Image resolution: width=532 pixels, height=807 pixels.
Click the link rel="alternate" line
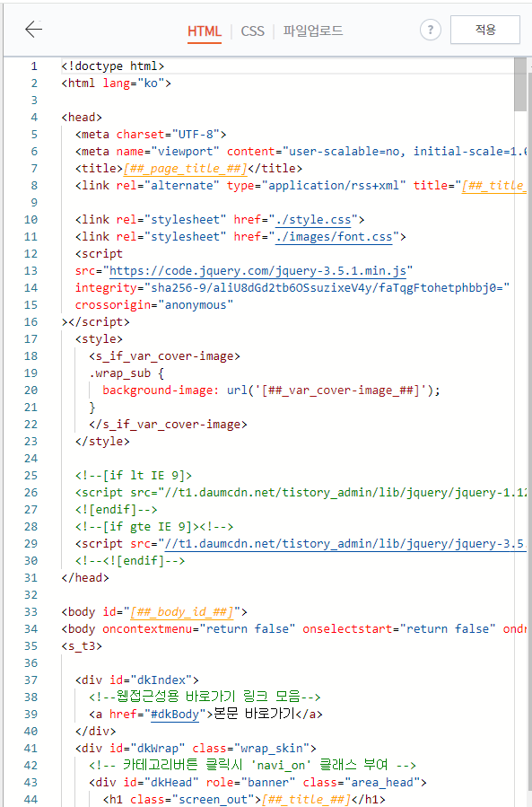coord(301,185)
